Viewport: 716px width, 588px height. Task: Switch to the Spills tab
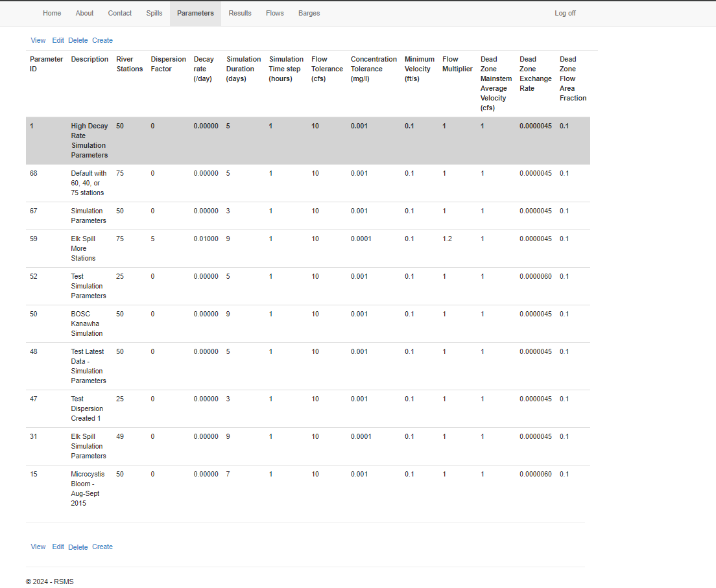[154, 13]
